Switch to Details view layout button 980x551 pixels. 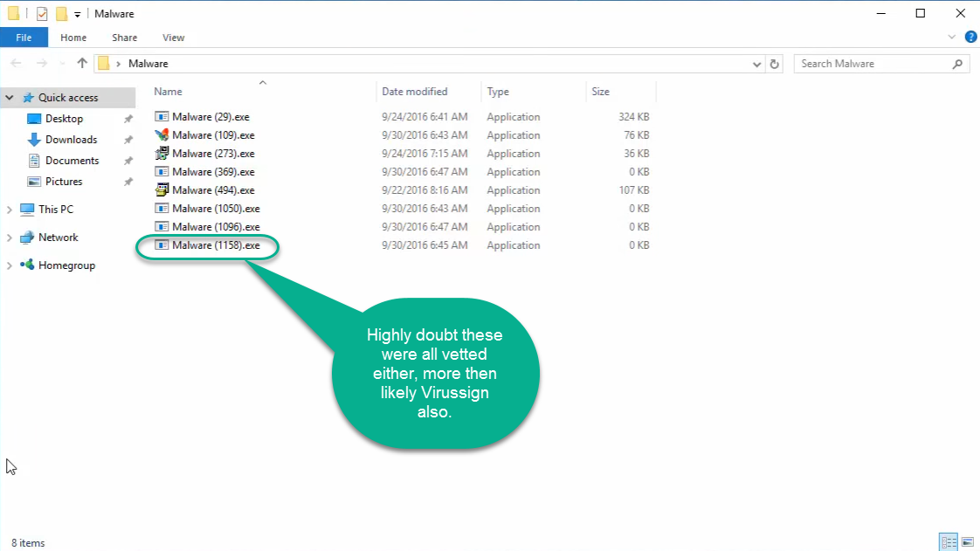(x=949, y=541)
